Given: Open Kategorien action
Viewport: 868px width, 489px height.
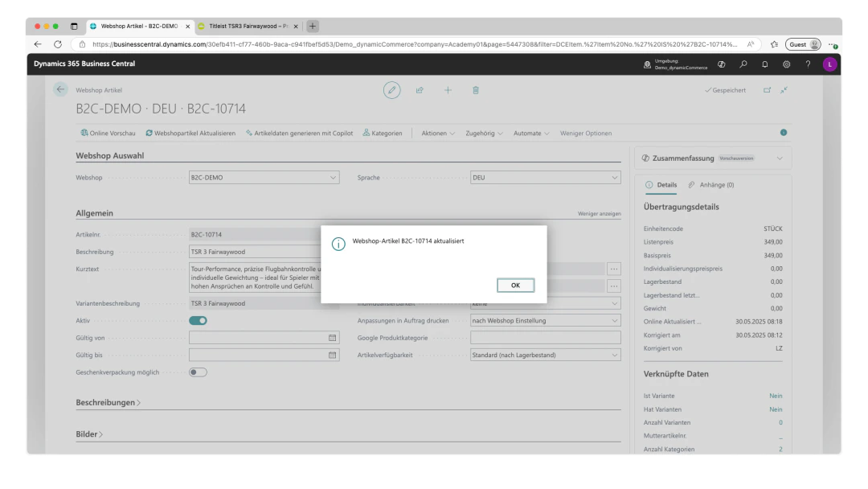Looking at the screenshot, I should tap(383, 134).
